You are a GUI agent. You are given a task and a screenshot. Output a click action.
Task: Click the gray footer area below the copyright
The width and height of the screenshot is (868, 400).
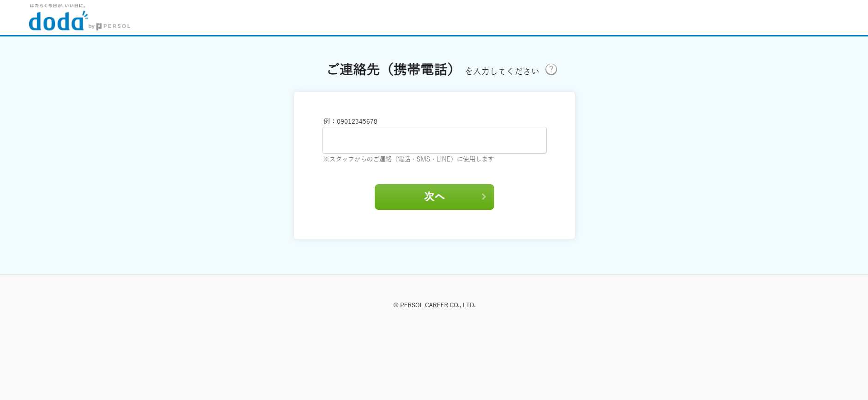(x=434, y=355)
